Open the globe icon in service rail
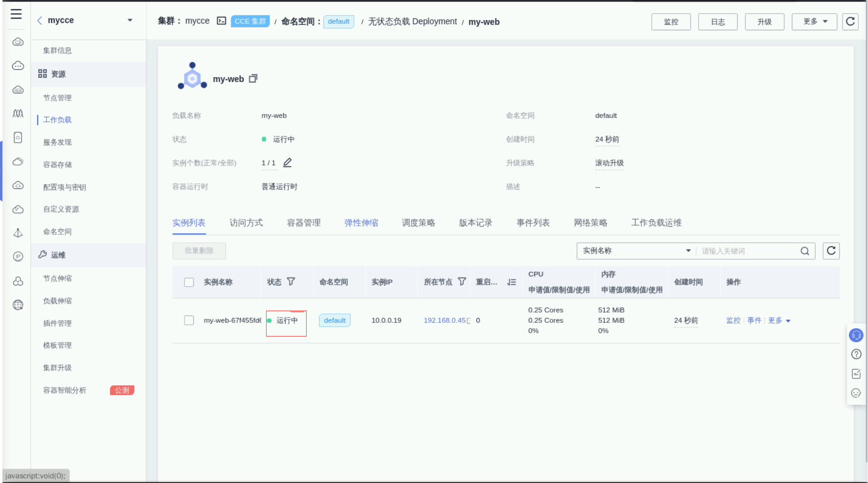Image resolution: width=868 pixels, height=483 pixels. [x=18, y=305]
